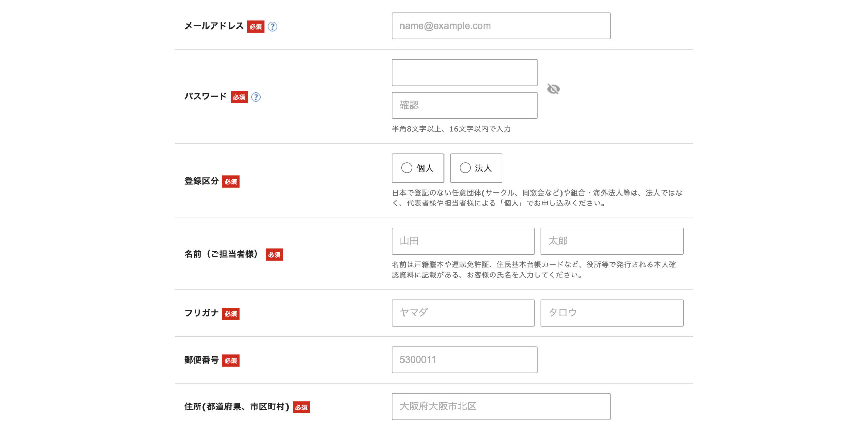Click the 山田 last name field
Image resolution: width=868 pixels, height=426 pixels.
463,241
